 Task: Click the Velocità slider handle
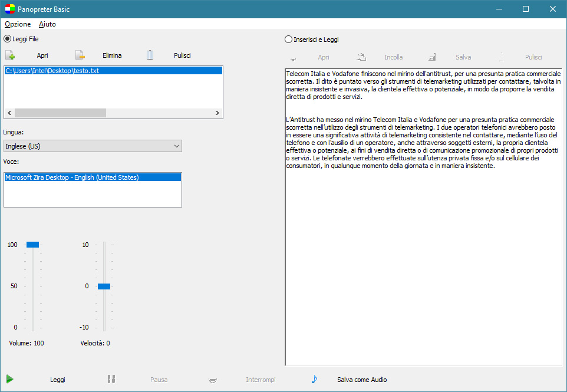click(x=104, y=286)
